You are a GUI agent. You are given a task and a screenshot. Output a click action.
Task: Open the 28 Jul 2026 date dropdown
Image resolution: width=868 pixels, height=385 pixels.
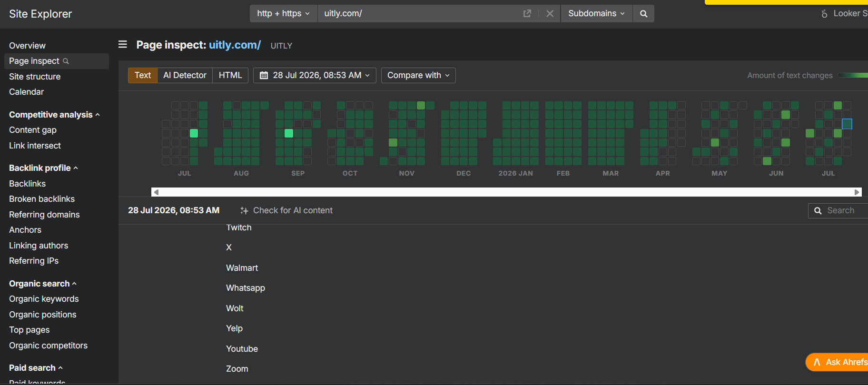point(315,75)
